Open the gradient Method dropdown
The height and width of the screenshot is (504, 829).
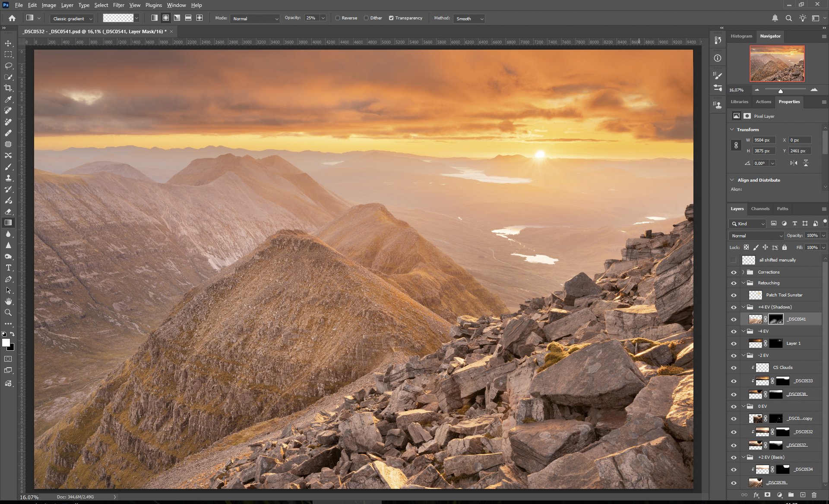click(x=470, y=19)
